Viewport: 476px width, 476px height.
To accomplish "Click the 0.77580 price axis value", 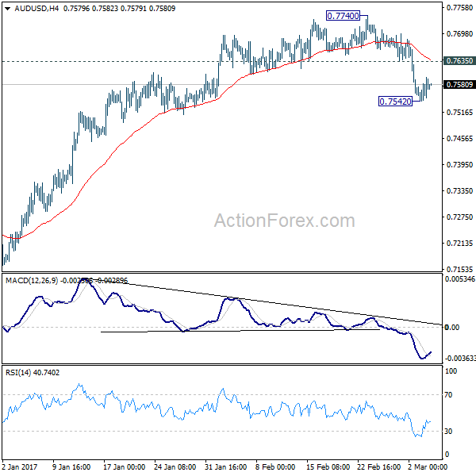I will (x=459, y=8).
